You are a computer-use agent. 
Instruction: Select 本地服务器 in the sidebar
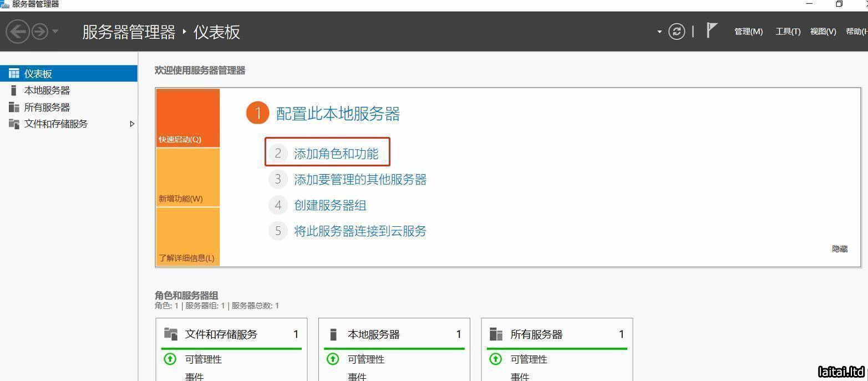pos(47,90)
